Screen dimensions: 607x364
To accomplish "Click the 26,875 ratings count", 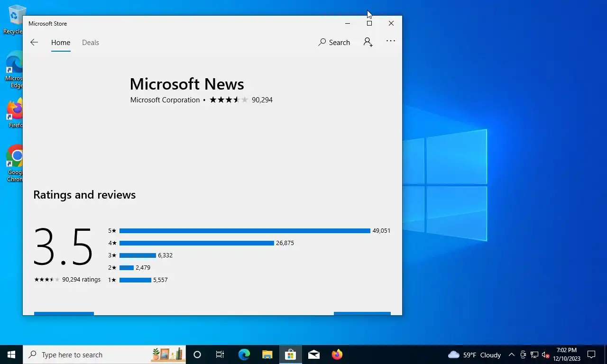I will (285, 243).
